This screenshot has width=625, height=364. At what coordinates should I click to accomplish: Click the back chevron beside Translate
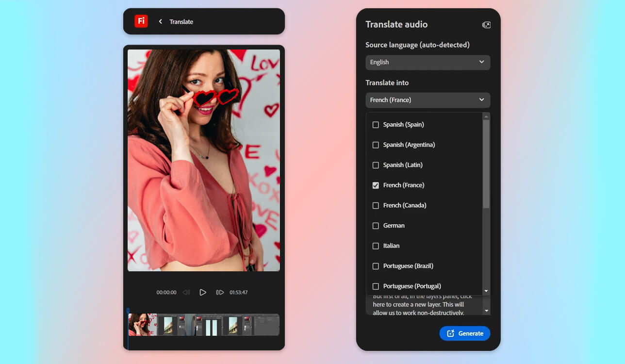tap(160, 21)
